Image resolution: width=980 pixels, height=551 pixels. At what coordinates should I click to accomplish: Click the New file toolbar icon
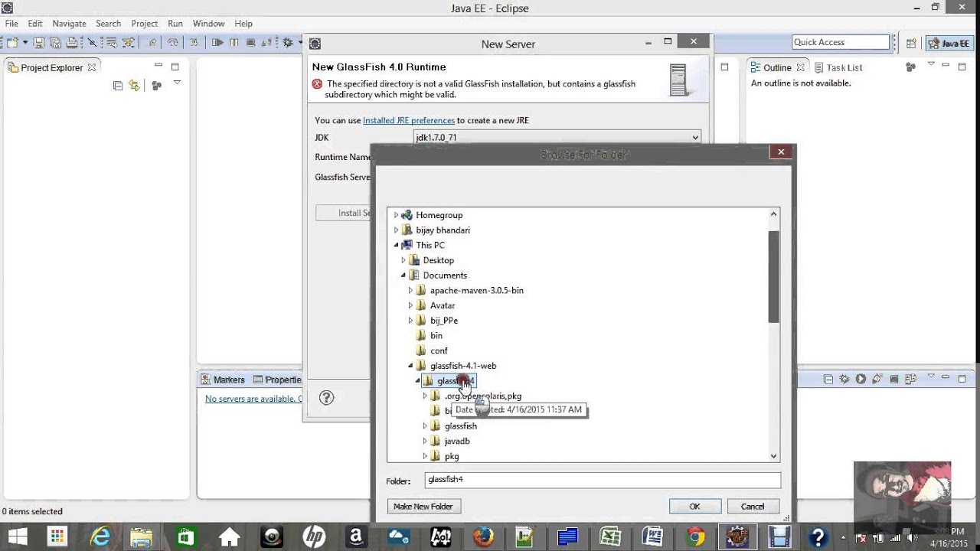coord(12,43)
